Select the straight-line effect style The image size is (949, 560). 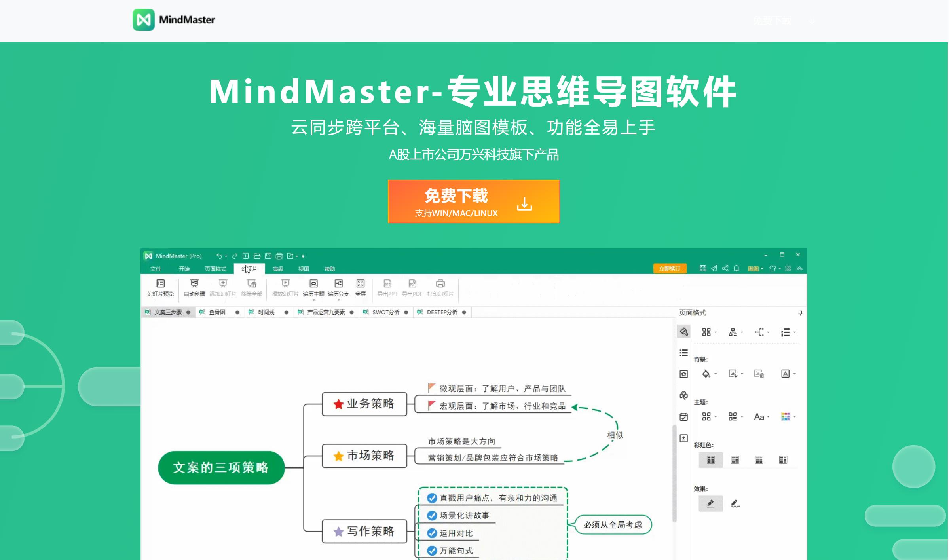click(711, 504)
